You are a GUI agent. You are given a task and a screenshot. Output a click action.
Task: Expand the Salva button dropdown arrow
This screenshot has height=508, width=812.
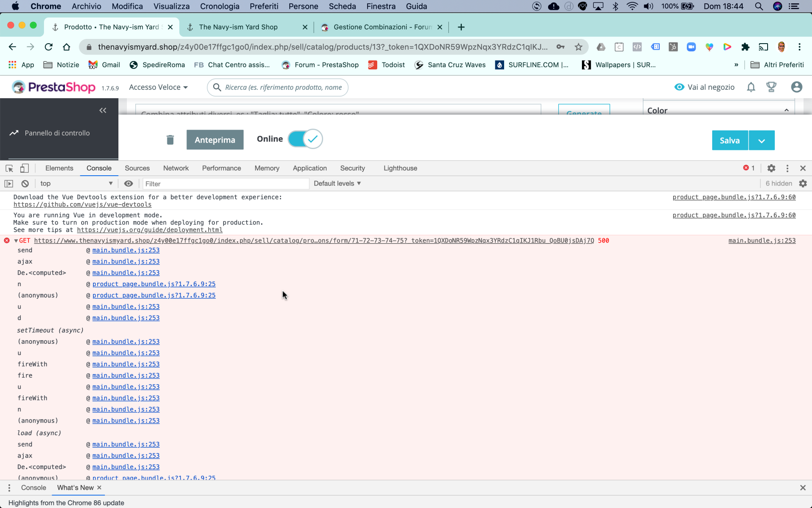tap(761, 141)
